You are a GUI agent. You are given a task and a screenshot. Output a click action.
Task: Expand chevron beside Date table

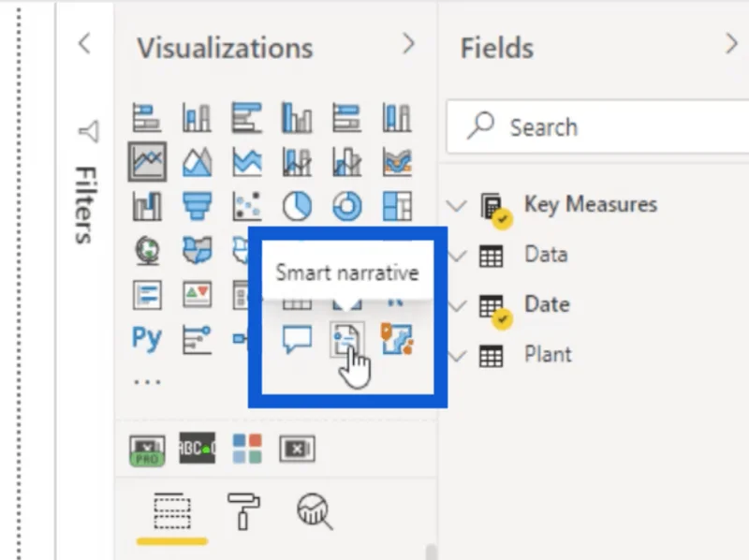pos(457,306)
